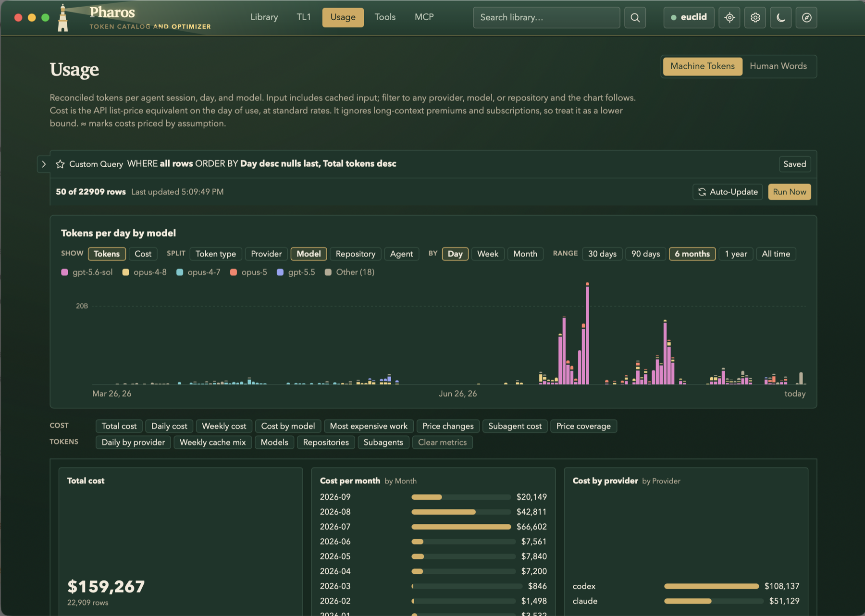The height and width of the screenshot is (616, 865).
Task: Click Clear metrics
Action: click(442, 443)
